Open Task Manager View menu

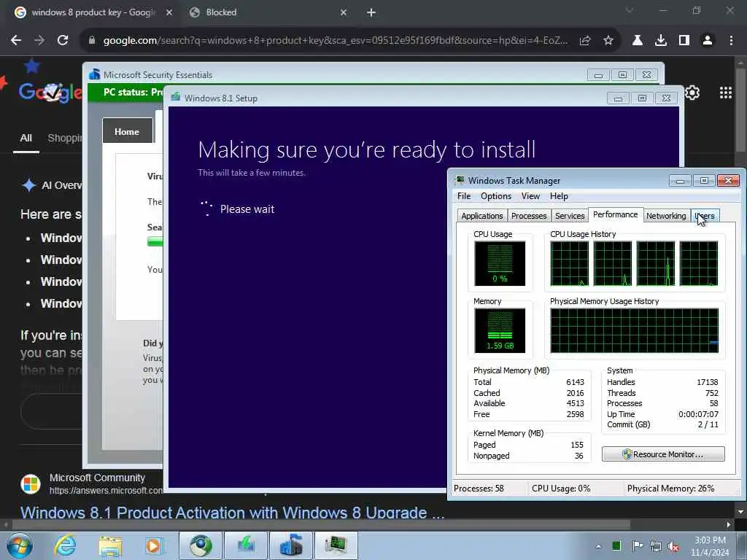[x=530, y=196]
